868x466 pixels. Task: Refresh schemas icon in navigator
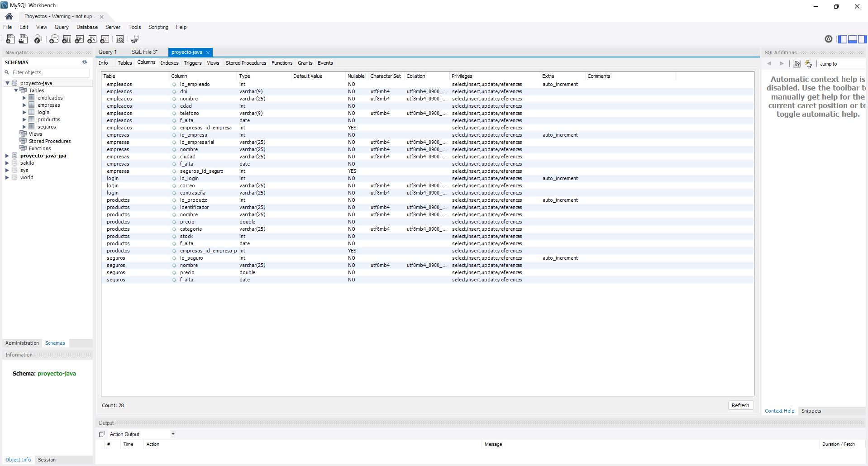pyautogui.click(x=85, y=62)
